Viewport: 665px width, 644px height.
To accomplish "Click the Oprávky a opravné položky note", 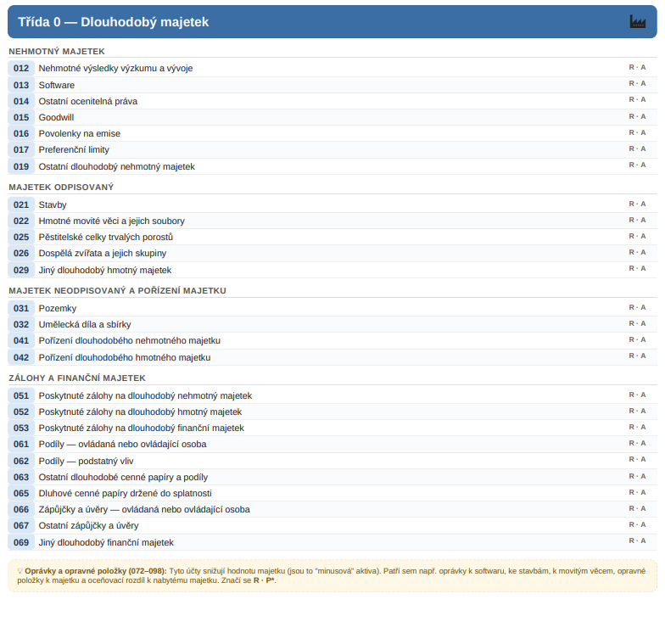I will (x=332, y=575).
